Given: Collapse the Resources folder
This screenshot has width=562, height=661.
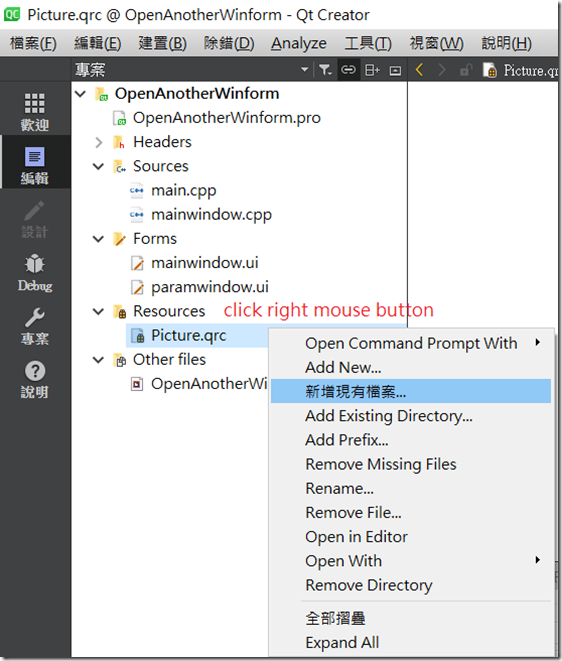Looking at the screenshot, I should click(99, 312).
